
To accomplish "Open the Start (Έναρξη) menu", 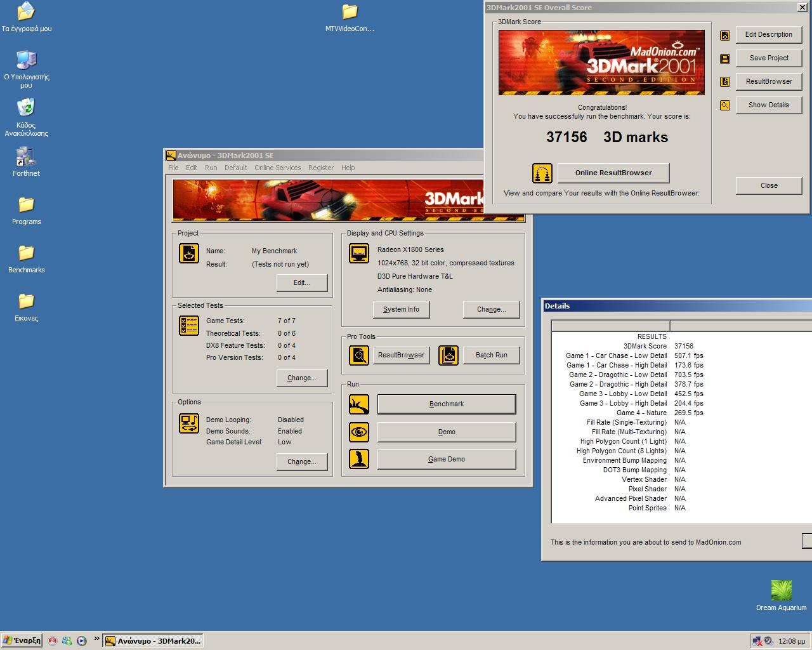I will (x=22, y=640).
